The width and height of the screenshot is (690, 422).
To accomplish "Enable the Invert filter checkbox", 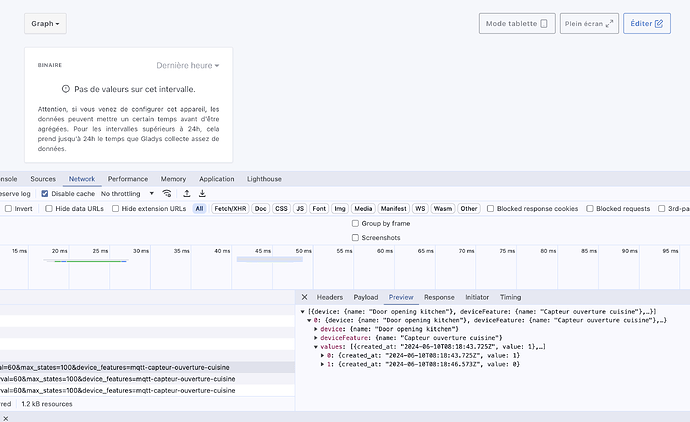I will (8, 209).
